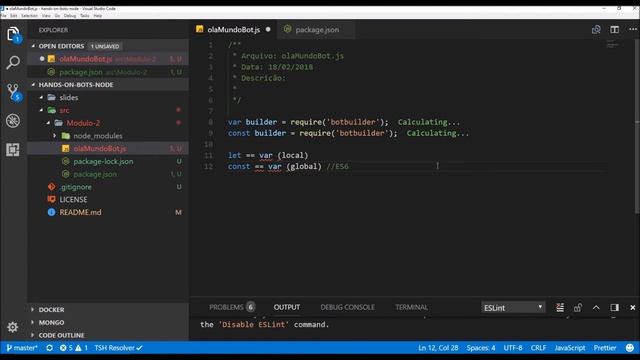
Task: Toggle output scroll lock icon
Action: (578, 307)
